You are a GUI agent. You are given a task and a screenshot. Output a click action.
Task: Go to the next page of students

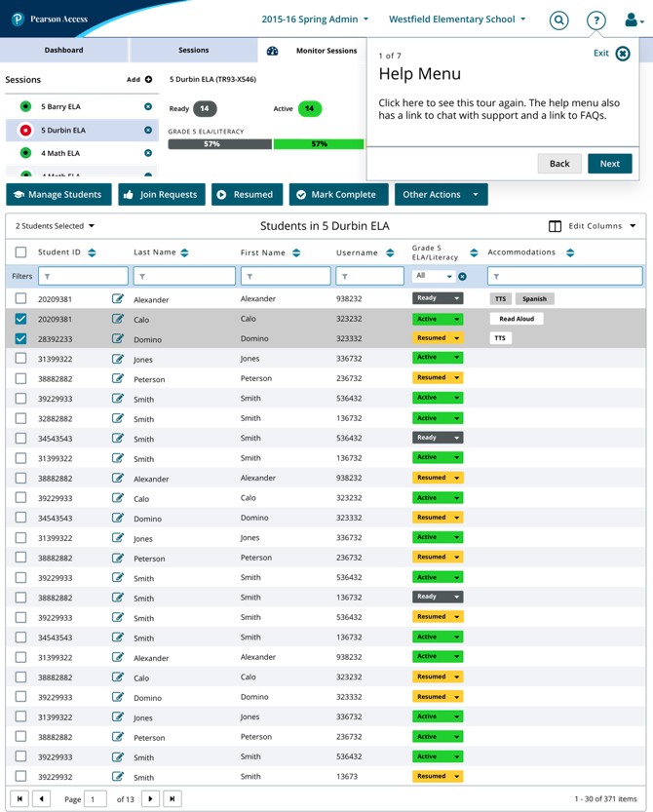(150, 798)
